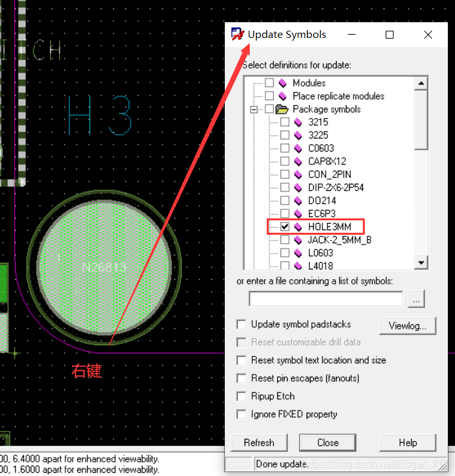This screenshot has height=476, width=455.
Task: Click the symbol list file path field
Action: 326,299
